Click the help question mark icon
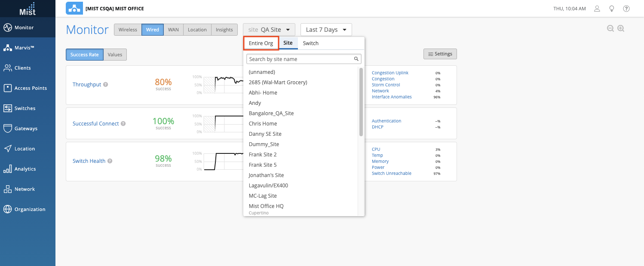The width and height of the screenshot is (644, 266). [x=626, y=9]
